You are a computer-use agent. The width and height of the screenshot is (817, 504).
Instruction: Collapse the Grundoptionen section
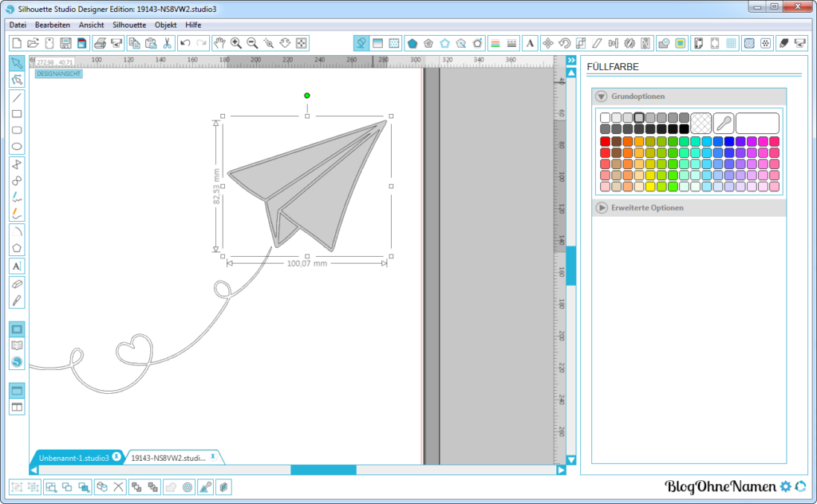(602, 96)
